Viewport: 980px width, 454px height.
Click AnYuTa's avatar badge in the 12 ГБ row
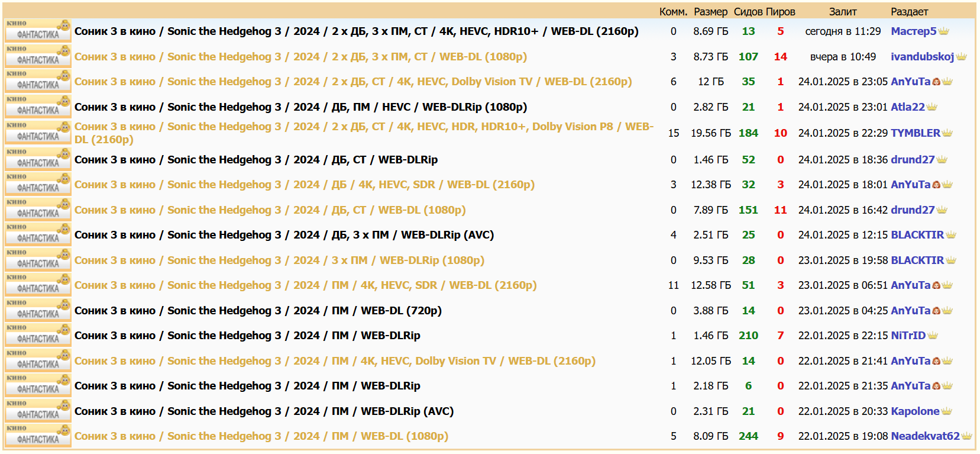pyautogui.click(x=936, y=82)
